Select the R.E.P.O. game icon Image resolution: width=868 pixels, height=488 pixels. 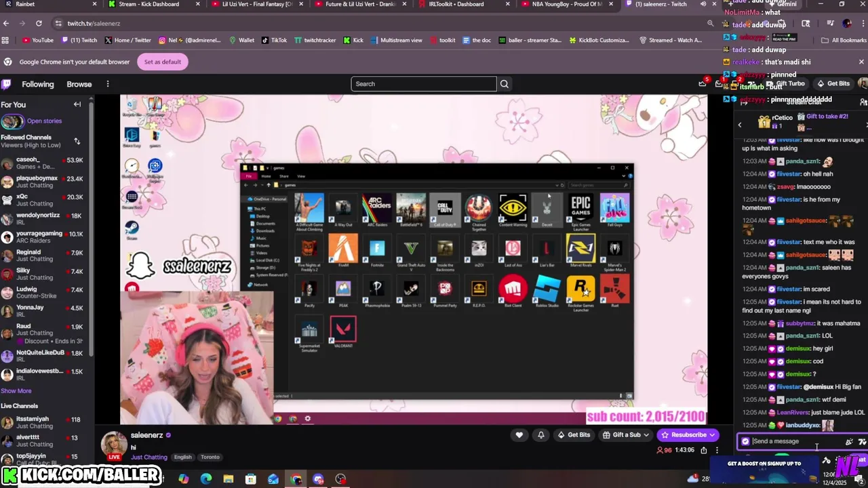click(x=479, y=291)
